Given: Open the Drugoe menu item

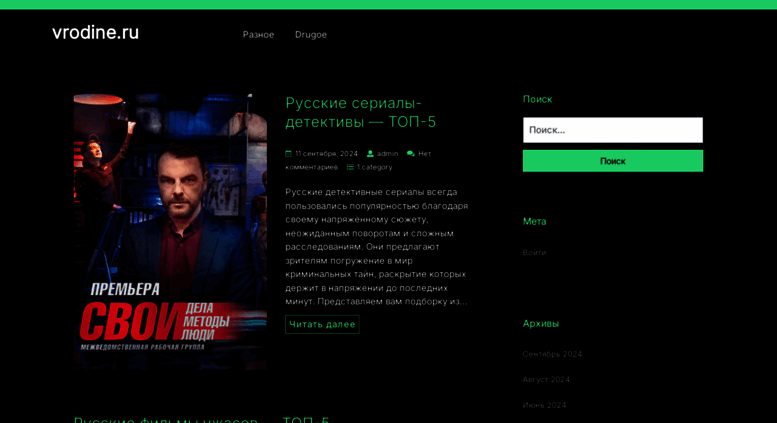Looking at the screenshot, I should pyautogui.click(x=311, y=35).
